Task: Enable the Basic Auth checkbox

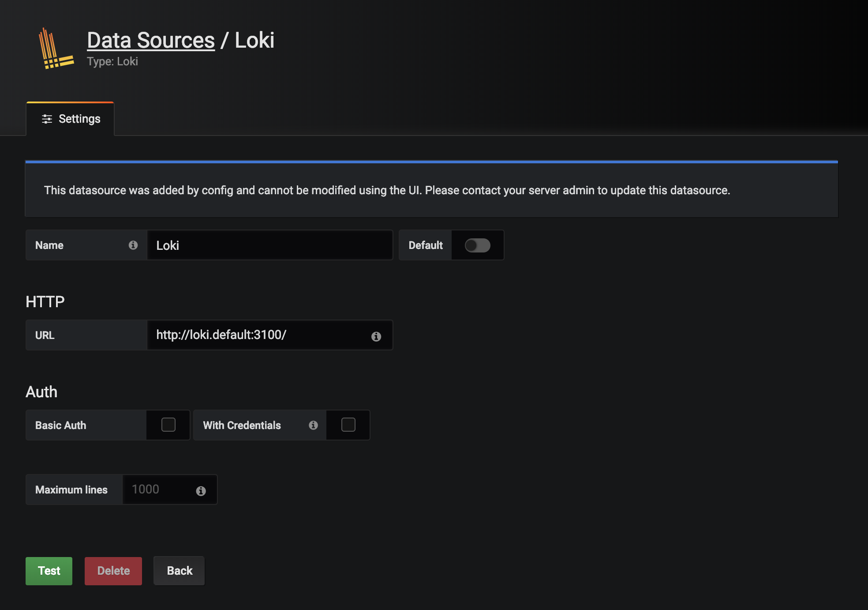Action: click(168, 425)
